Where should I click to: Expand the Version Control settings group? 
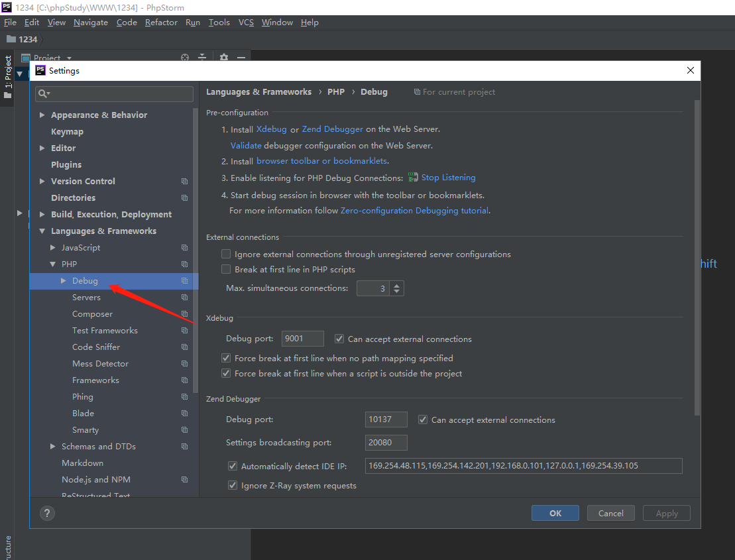click(42, 182)
